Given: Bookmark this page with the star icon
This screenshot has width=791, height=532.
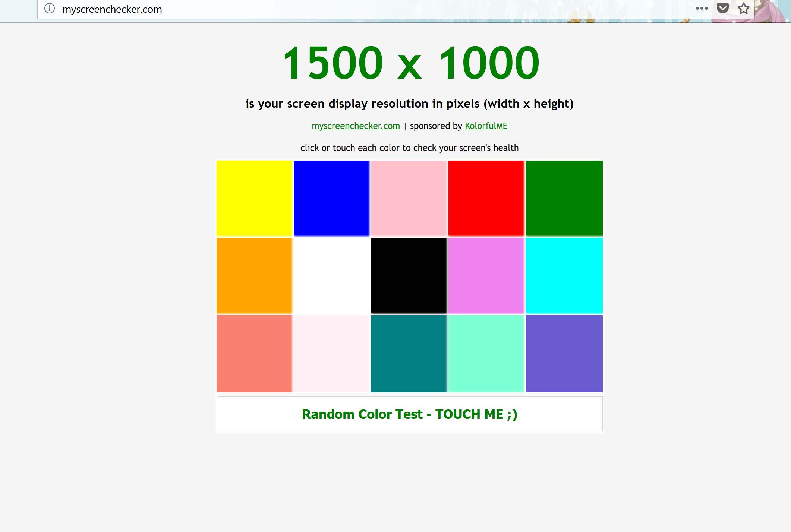Looking at the screenshot, I should 743,8.
